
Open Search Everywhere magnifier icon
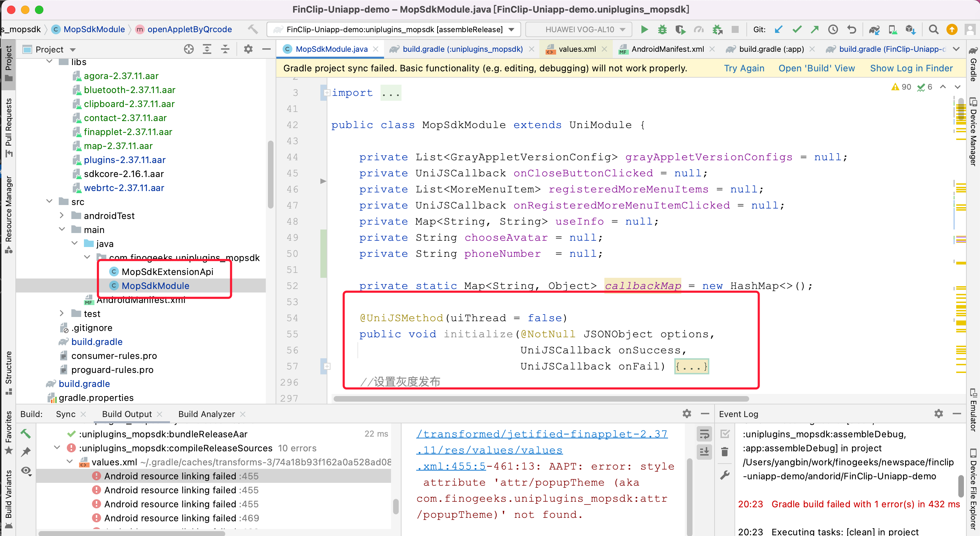(x=933, y=29)
